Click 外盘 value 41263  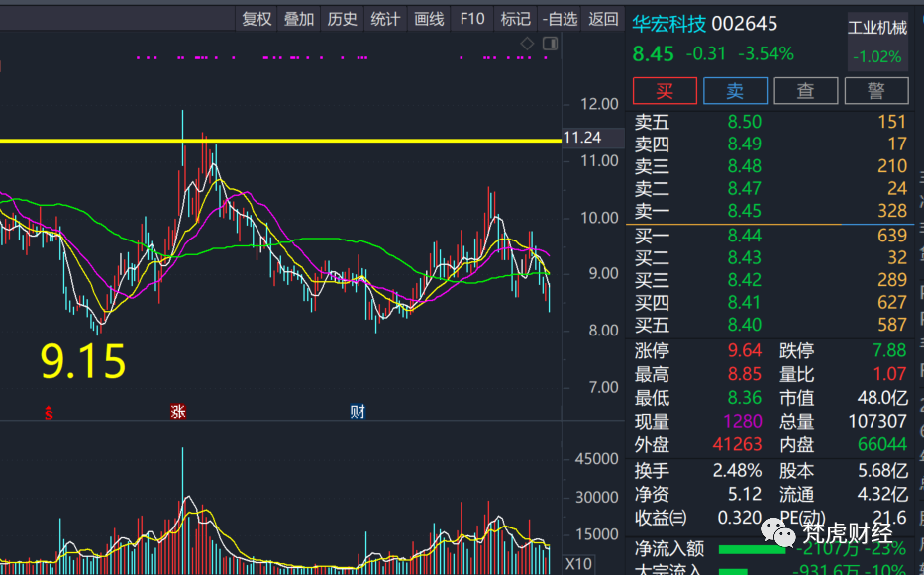tap(737, 444)
